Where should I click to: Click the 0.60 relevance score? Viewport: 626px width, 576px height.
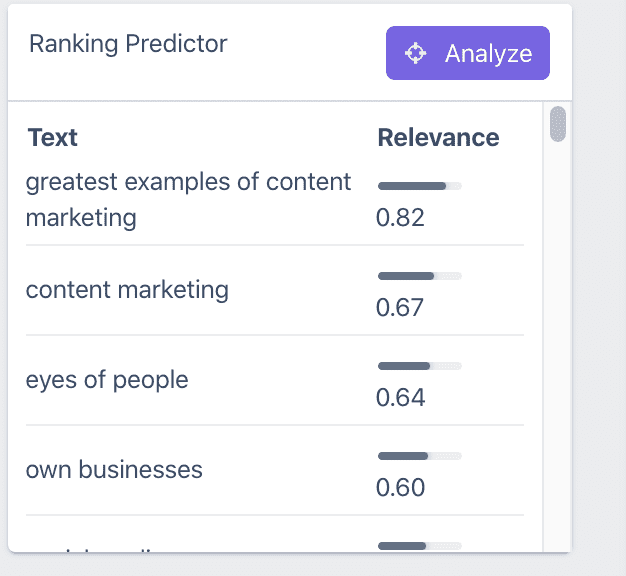tap(400, 487)
